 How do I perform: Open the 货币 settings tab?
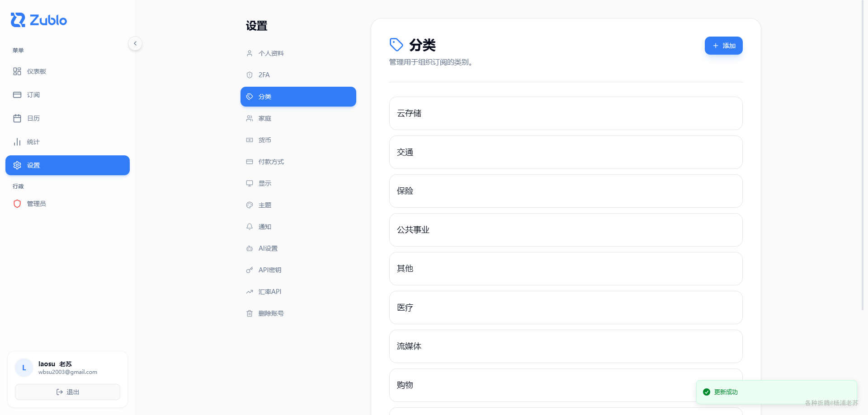click(x=298, y=140)
